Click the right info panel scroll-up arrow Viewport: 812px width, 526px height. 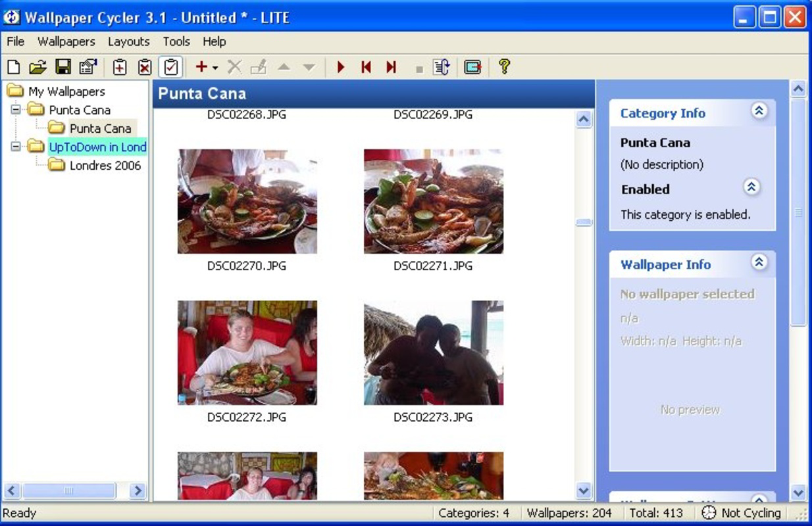click(x=798, y=89)
